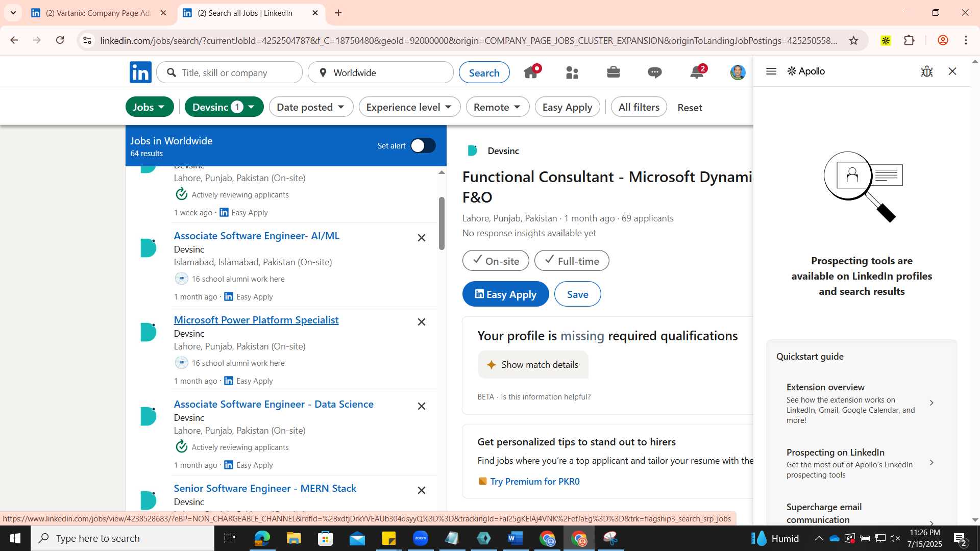Bookmark this page with star icon
Viewport: 980px width, 551px height.
point(854,40)
